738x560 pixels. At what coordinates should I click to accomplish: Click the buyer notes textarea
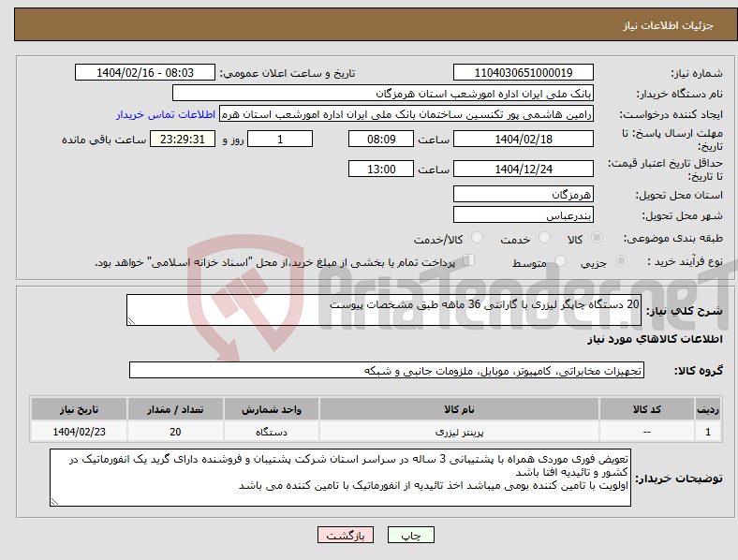[x=340, y=478]
